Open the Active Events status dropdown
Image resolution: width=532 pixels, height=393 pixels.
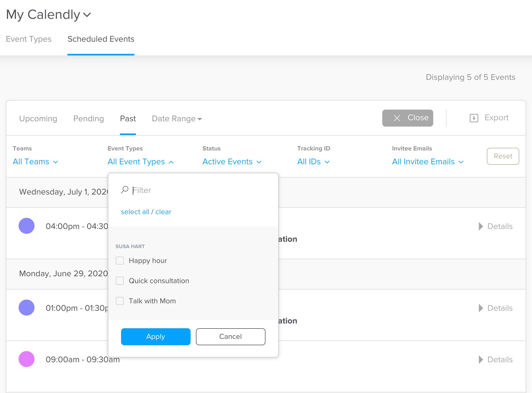coord(232,162)
